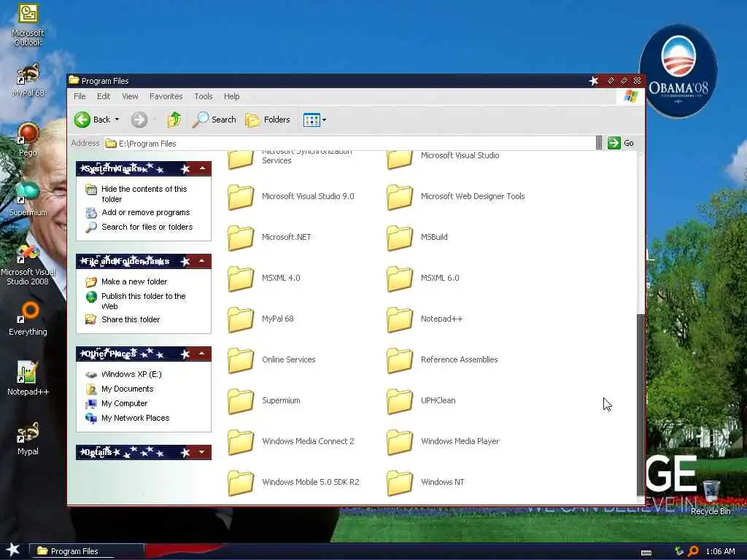Open the View menu
The image size is (747, 560).
pos(130,96)
